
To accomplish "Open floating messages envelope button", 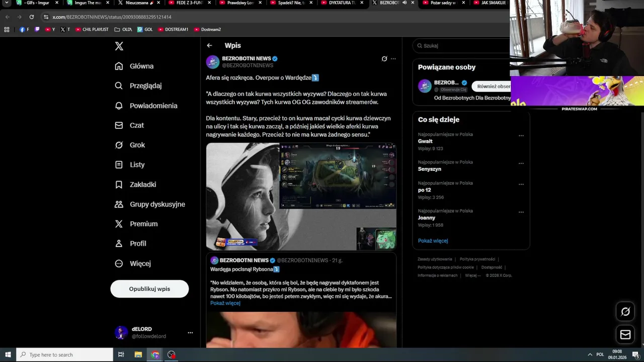I will tap(625, 334).
